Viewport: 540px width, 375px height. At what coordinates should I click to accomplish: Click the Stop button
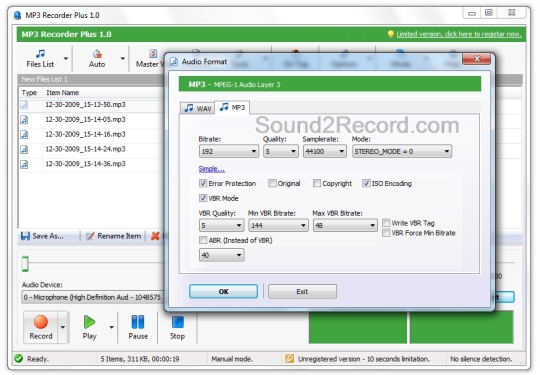[x=177, y=327]
